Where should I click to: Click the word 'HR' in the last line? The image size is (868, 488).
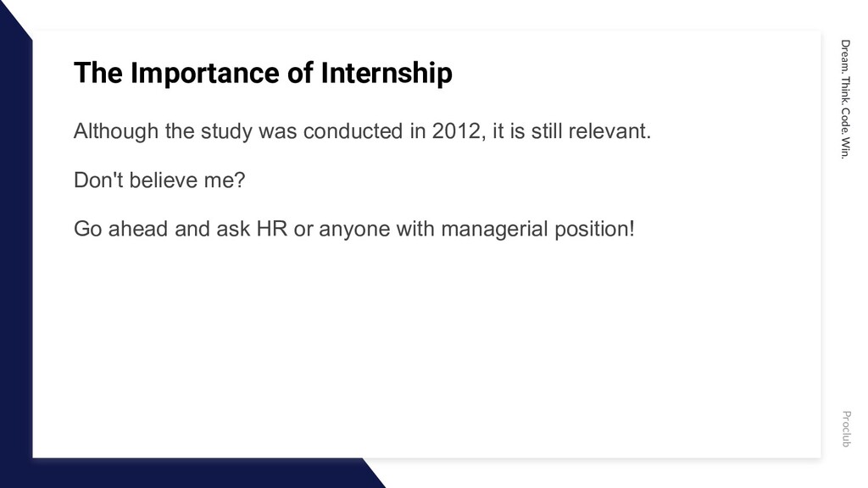[272, 229]
